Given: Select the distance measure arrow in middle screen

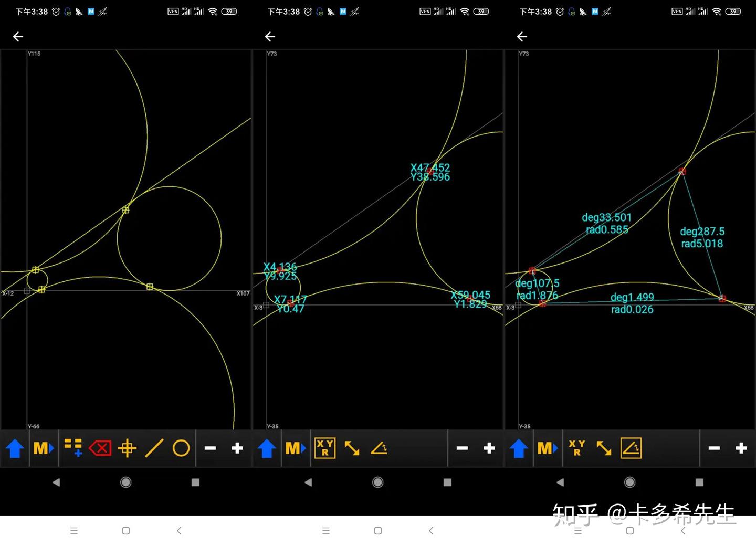Looking at the screenshot, I should [x=352, y=448].
